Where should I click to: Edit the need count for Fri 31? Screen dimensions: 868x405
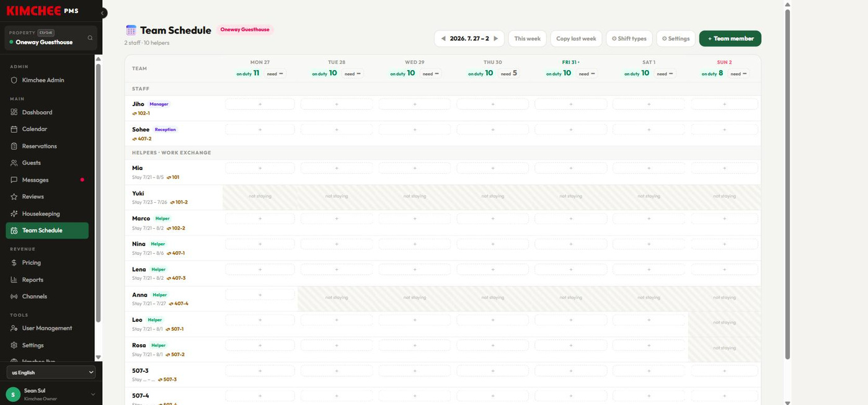pyautogui.click(x=587, y=73)
